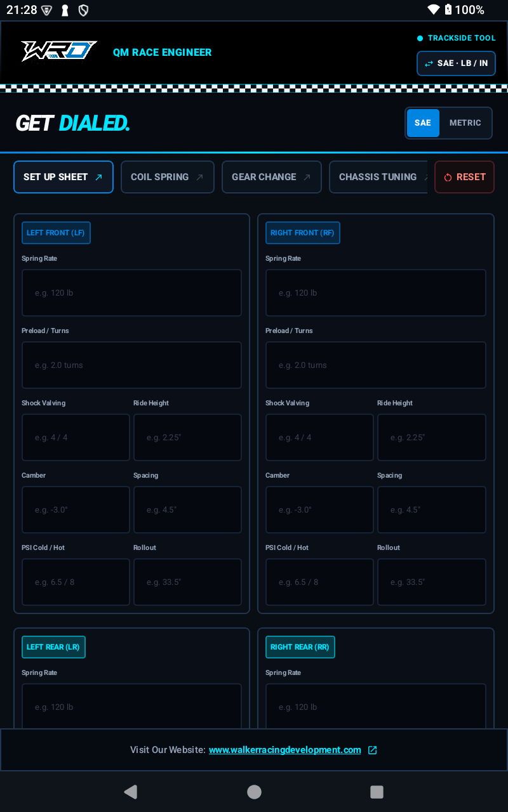Switch units using the SAE · LB / IN button
The height and width of the screenshot is (812, 508).
456,63
